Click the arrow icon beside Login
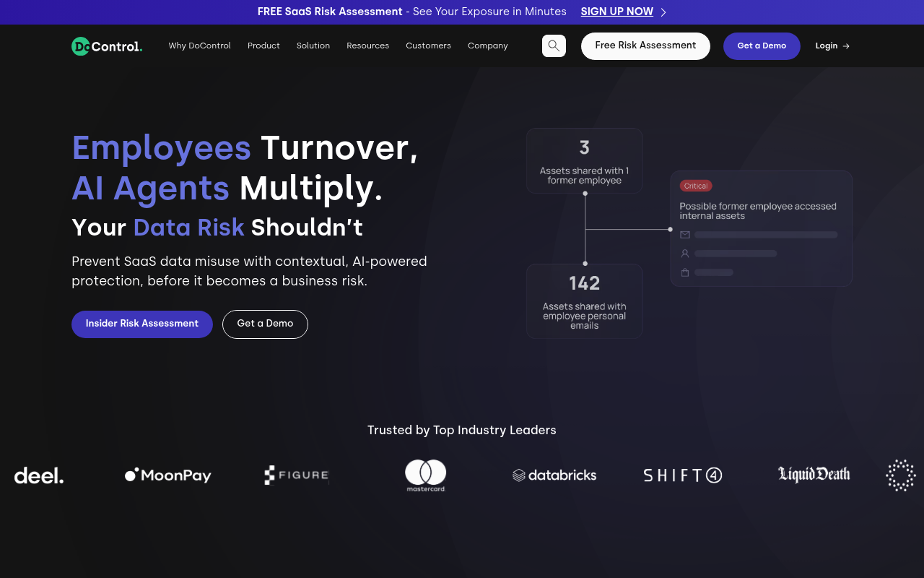 click(x=846, y=46)
